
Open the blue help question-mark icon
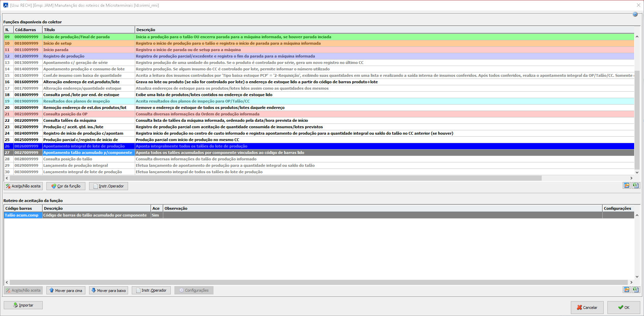(x=635, y=14)
